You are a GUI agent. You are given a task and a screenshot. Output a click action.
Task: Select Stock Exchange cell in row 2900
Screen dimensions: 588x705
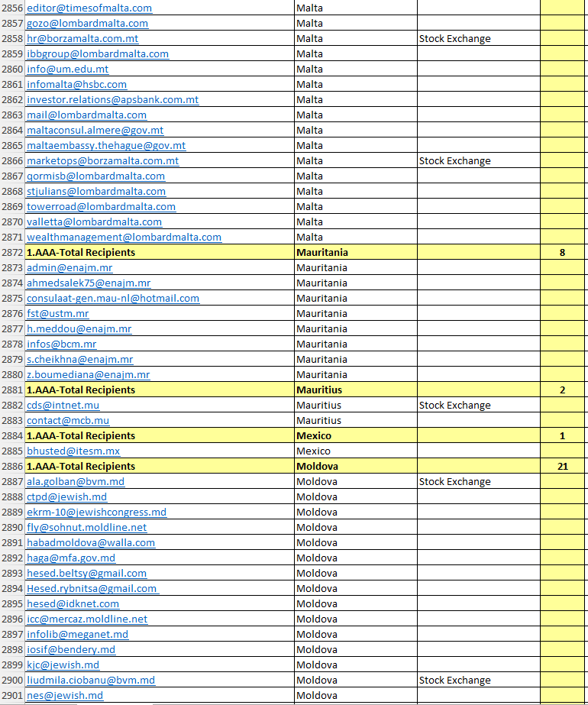(x=479, y=681)
